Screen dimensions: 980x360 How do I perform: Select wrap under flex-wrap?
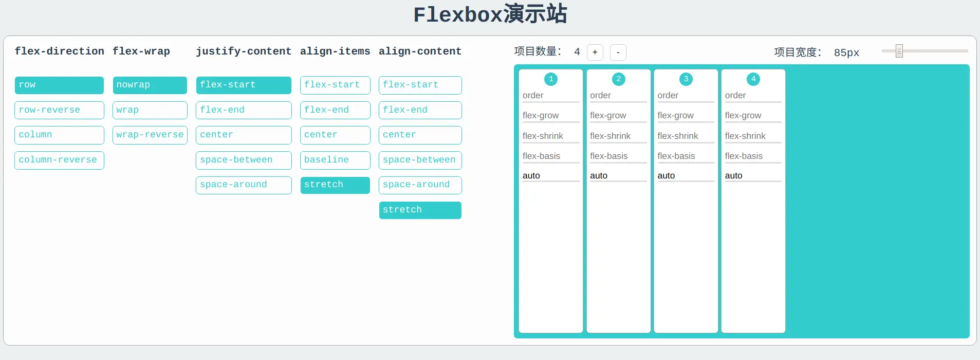click(150, 110)
